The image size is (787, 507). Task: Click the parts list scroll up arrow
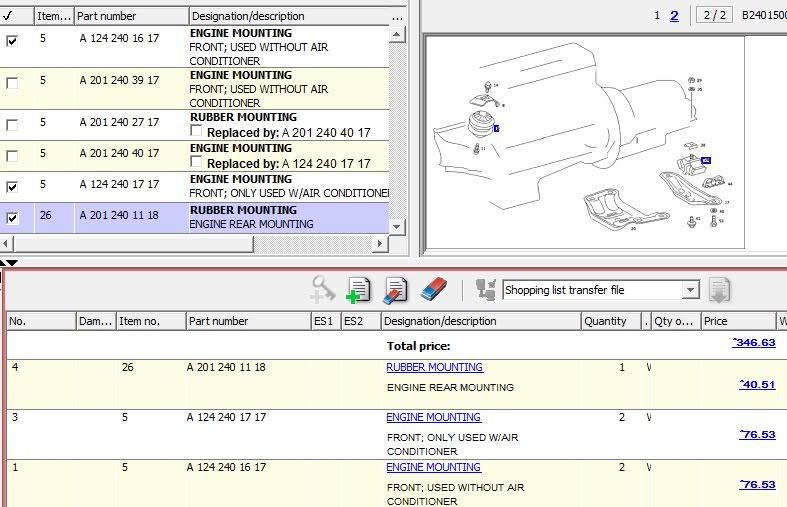pyautogui.click(x=397, y=35)
